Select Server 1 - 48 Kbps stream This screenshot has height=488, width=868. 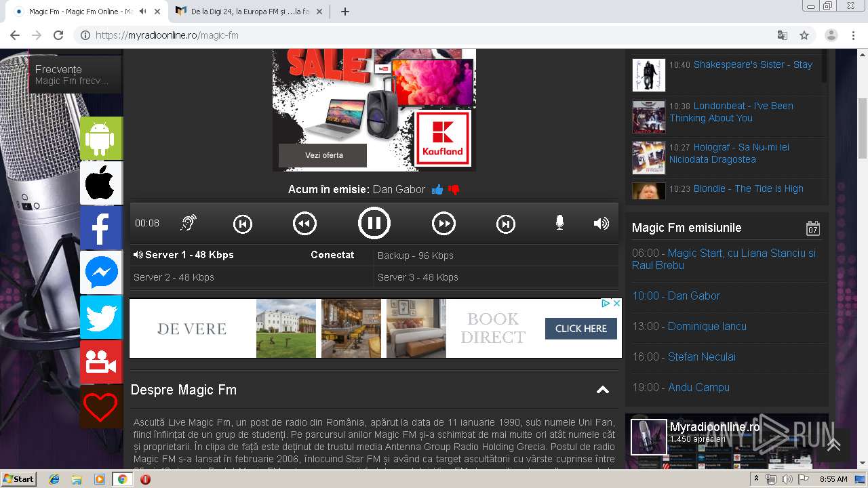pyautogui.click(x=251, y=255)
